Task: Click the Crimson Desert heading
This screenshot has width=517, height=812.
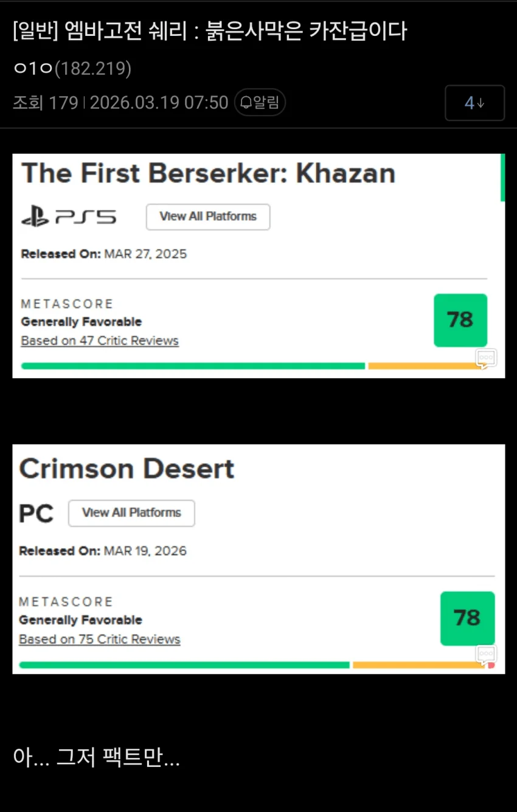Action: coord(127,469)
